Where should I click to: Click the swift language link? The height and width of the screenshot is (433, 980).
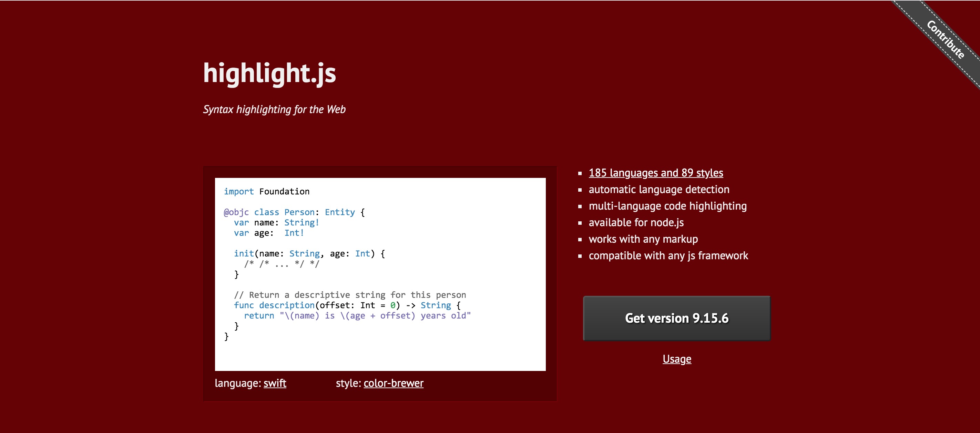coord(275,383)
